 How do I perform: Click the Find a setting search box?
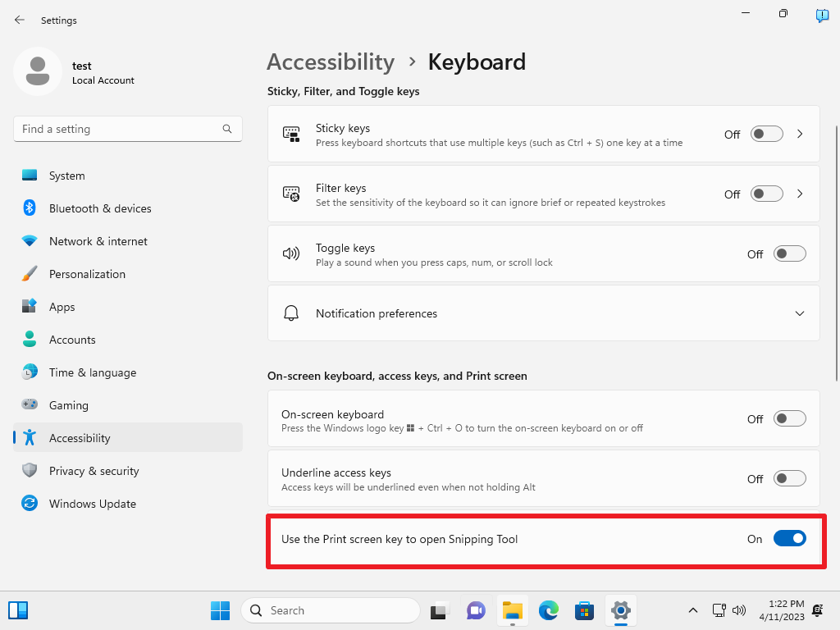[127, 129]
